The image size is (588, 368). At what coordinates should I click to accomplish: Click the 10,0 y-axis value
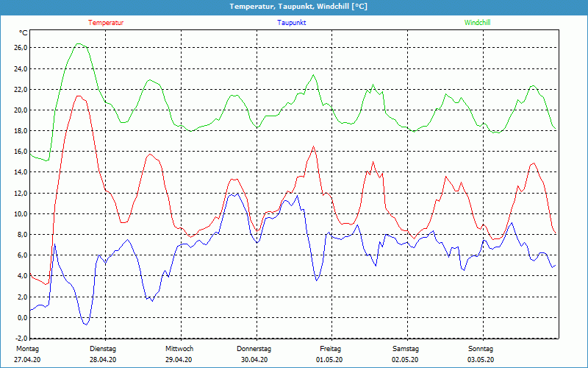[x=21, y=213]
